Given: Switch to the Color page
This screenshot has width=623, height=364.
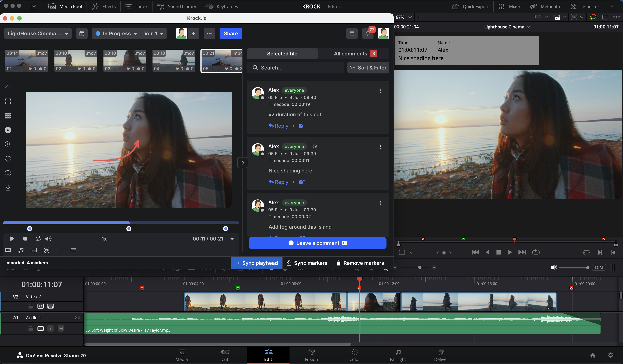Looking at the screenshot, I should point(355,355).
